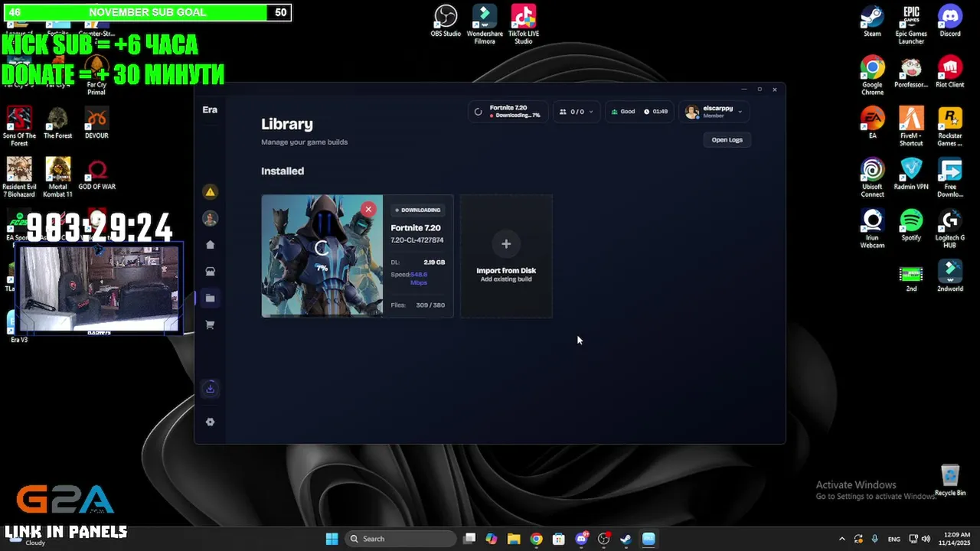
Task: Open TikTok LIVE Studio desktop icon
Action: tap(524, 24)
